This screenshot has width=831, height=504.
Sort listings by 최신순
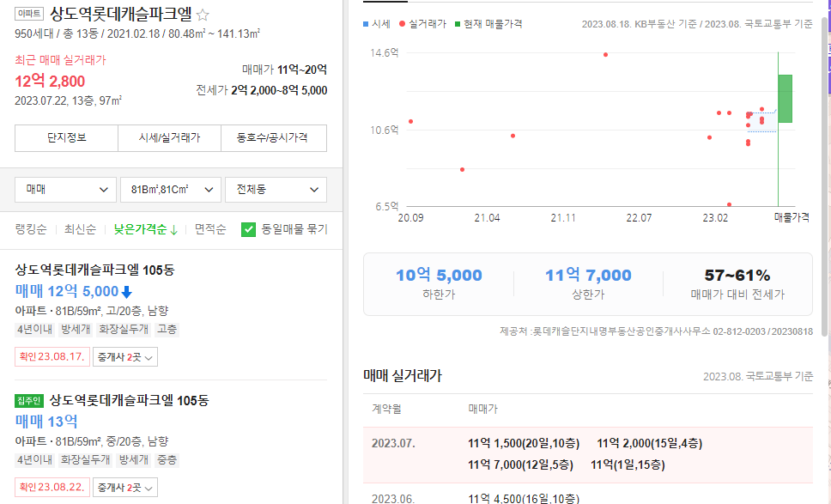82,230
